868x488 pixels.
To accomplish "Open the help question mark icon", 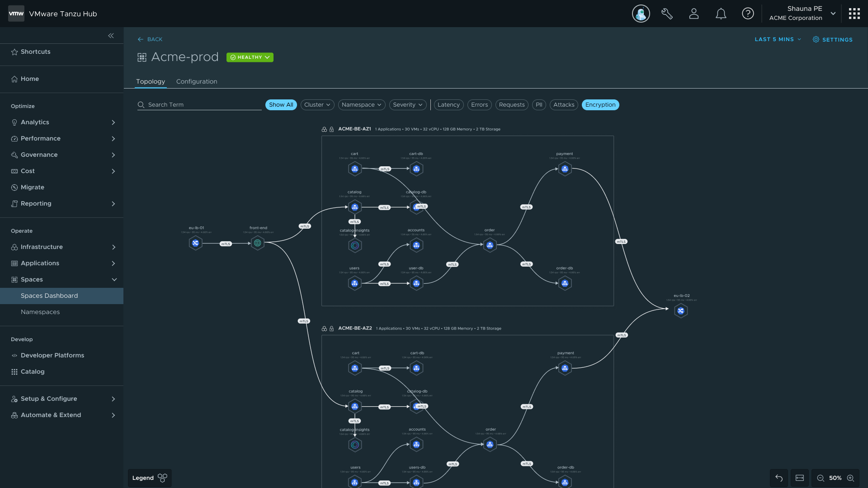I will (x=748, y=14).
